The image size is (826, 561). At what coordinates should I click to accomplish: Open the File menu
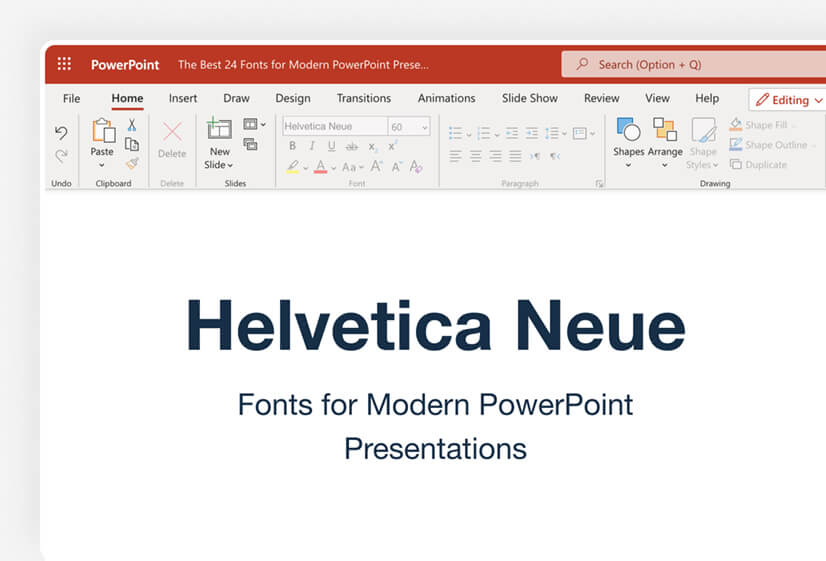(71, 99)
